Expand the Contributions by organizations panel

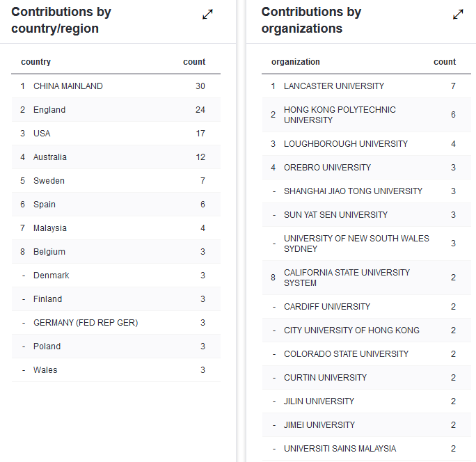458,15
